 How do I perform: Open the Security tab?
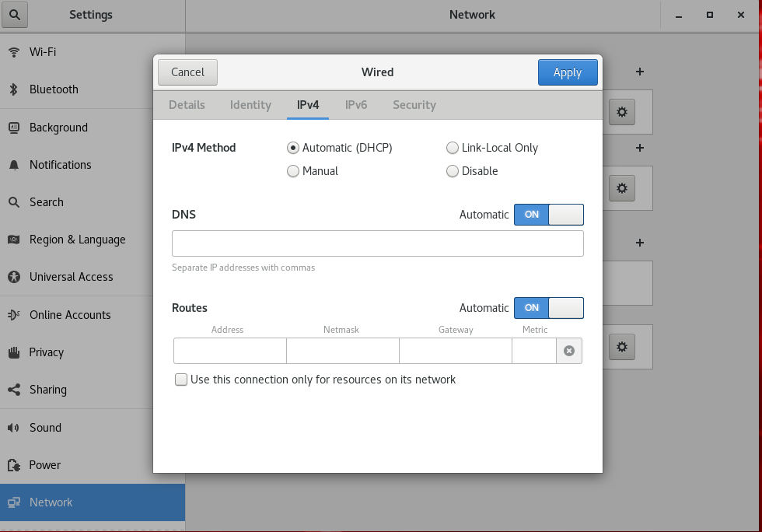[x=414, y=105]
